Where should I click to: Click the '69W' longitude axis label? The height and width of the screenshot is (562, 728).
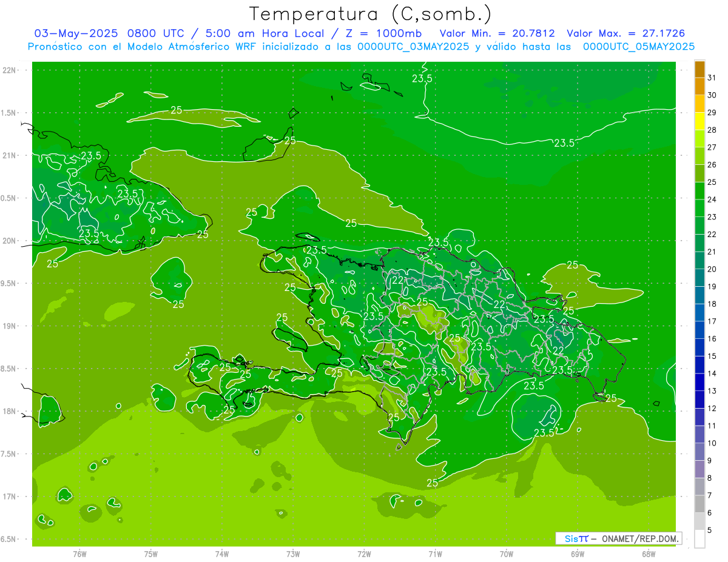[x=578, y=554]
